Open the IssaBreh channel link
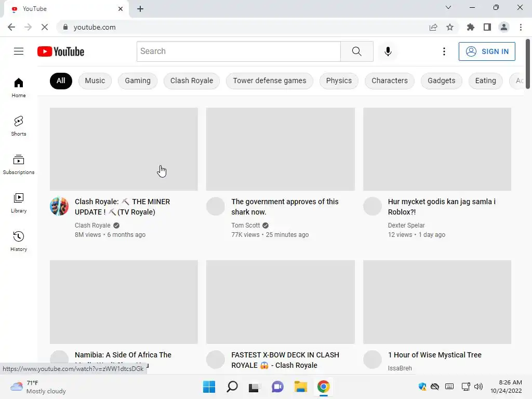Image resolution: width=532 pixels, height=399 pixels. click(400, 368)
